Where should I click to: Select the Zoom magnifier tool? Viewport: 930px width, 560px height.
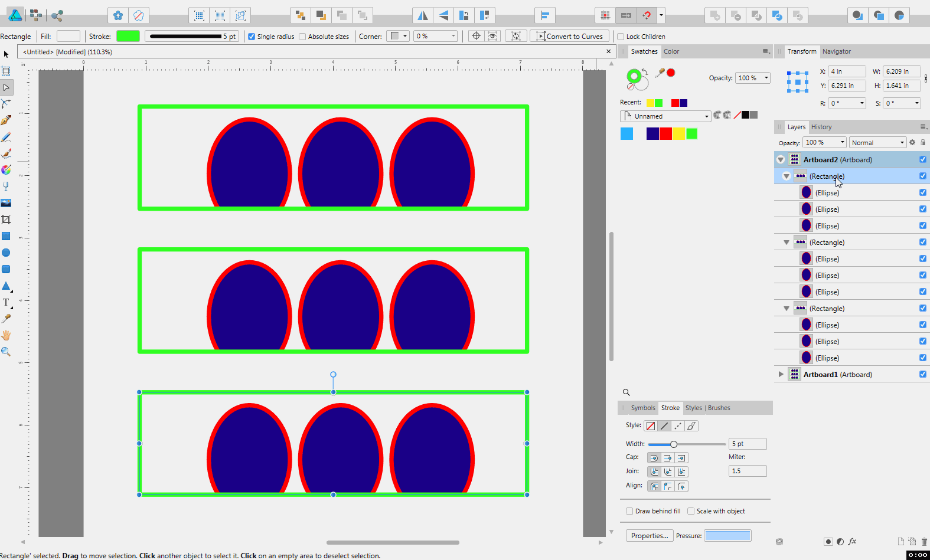tap(6, 352)
